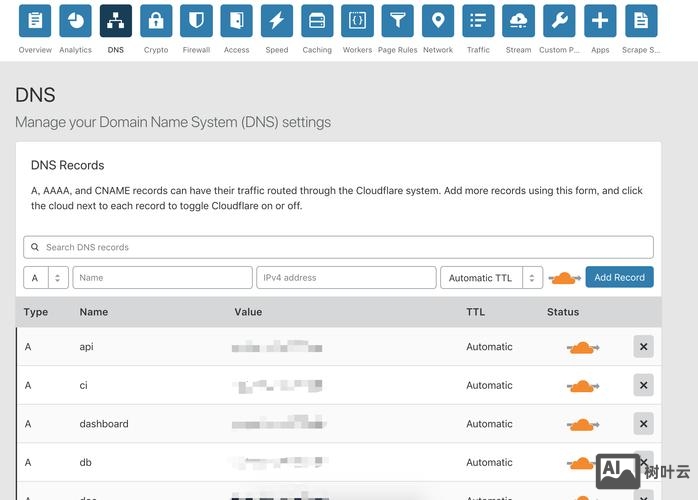
Task: Click the Add Record button
Action: [x=619, y=277]
